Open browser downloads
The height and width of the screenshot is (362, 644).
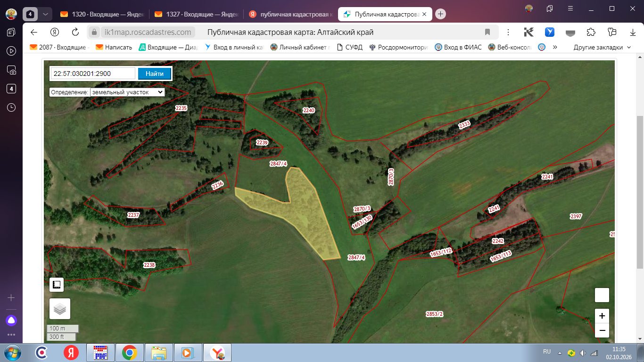pos(633,32)
